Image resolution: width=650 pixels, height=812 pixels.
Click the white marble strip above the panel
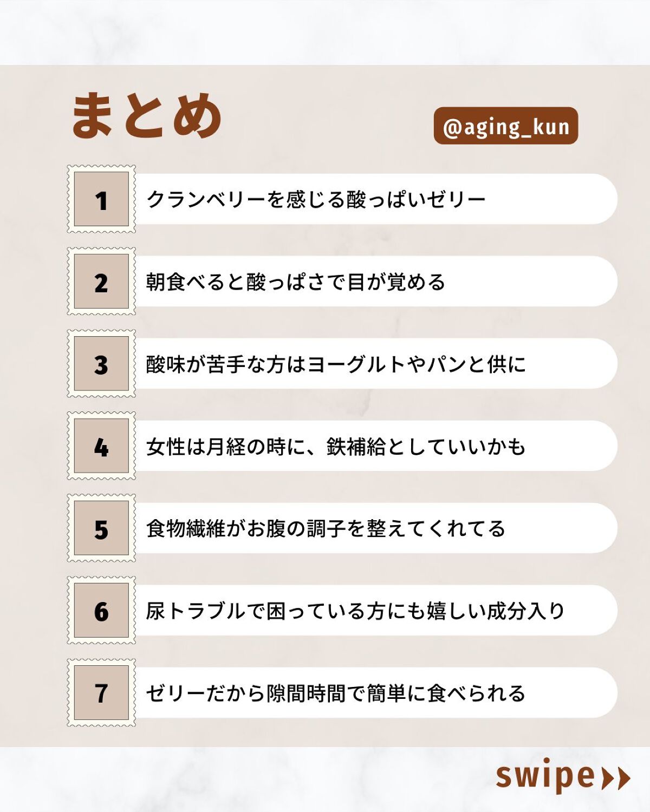[x=325, y=31]
